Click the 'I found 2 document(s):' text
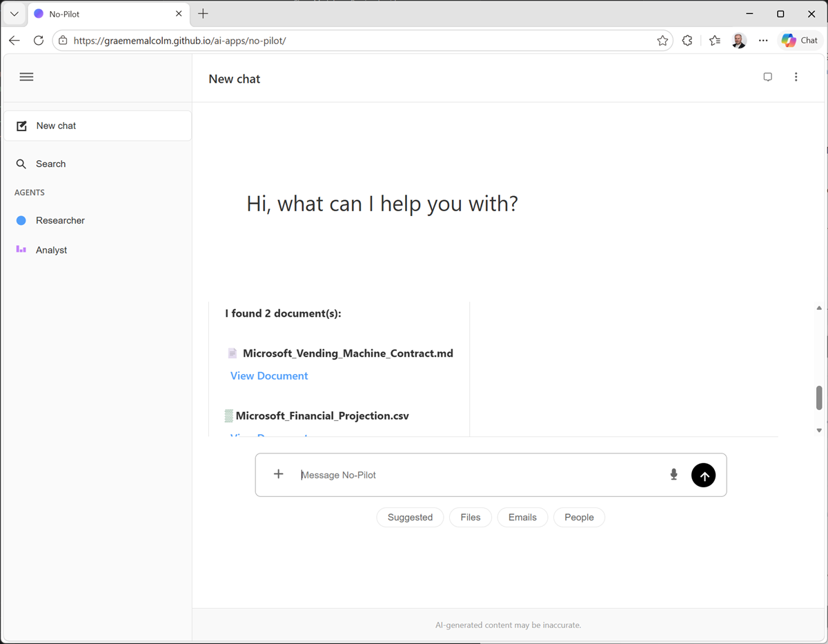 283,313
